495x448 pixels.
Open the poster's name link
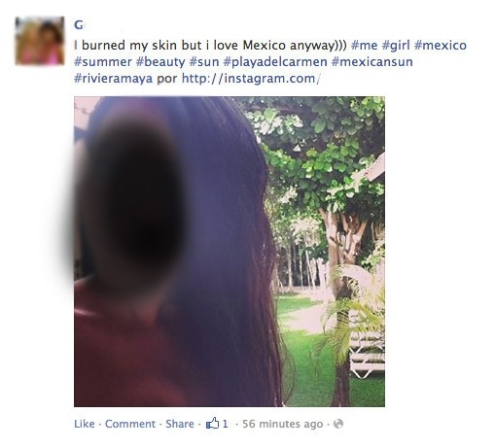pos(79,25)
